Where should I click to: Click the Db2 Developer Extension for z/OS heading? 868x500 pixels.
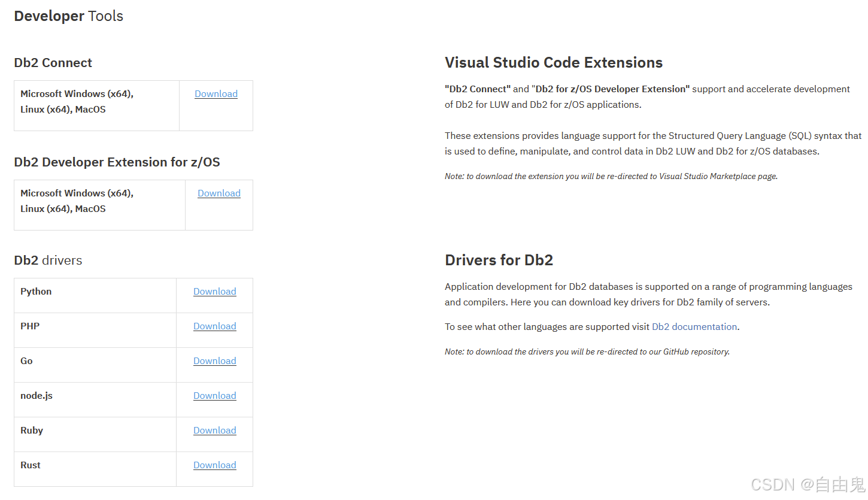(x=117, y=162)
